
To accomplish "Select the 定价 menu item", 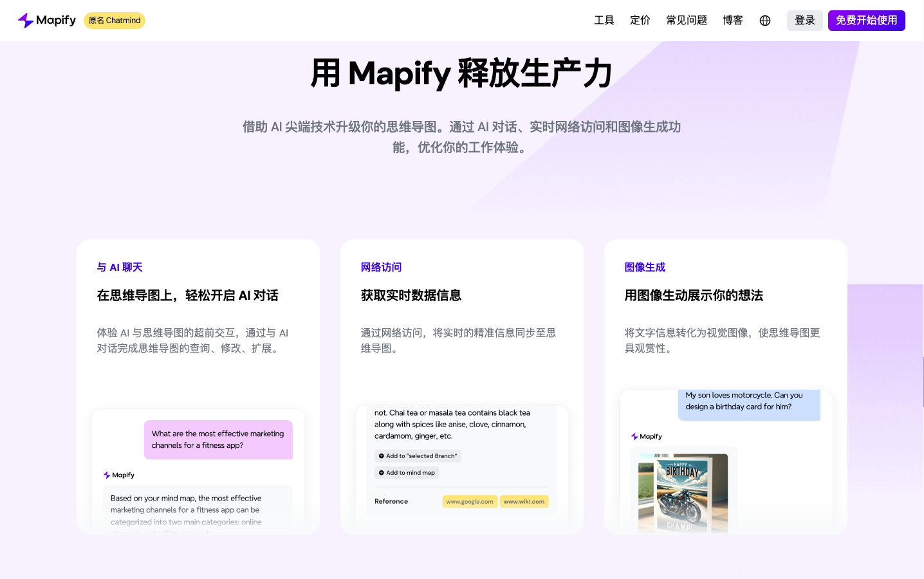I will click(x=640, y=20).
